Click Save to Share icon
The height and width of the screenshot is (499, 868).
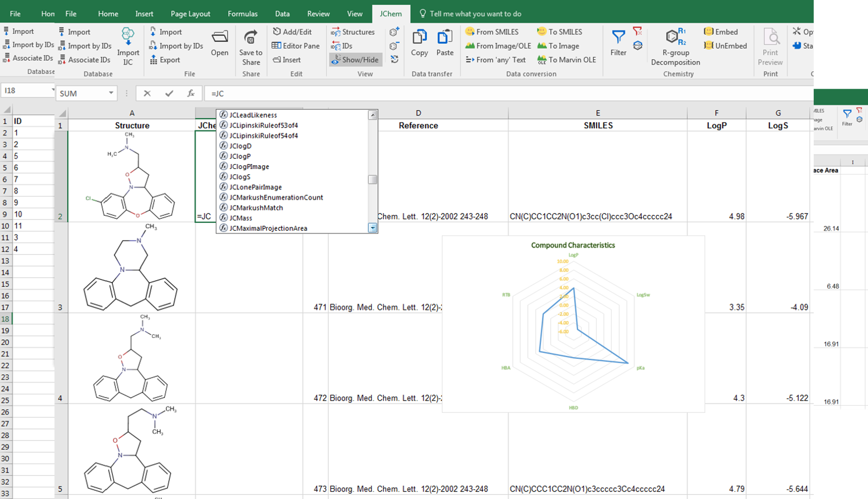coord(251,37)
